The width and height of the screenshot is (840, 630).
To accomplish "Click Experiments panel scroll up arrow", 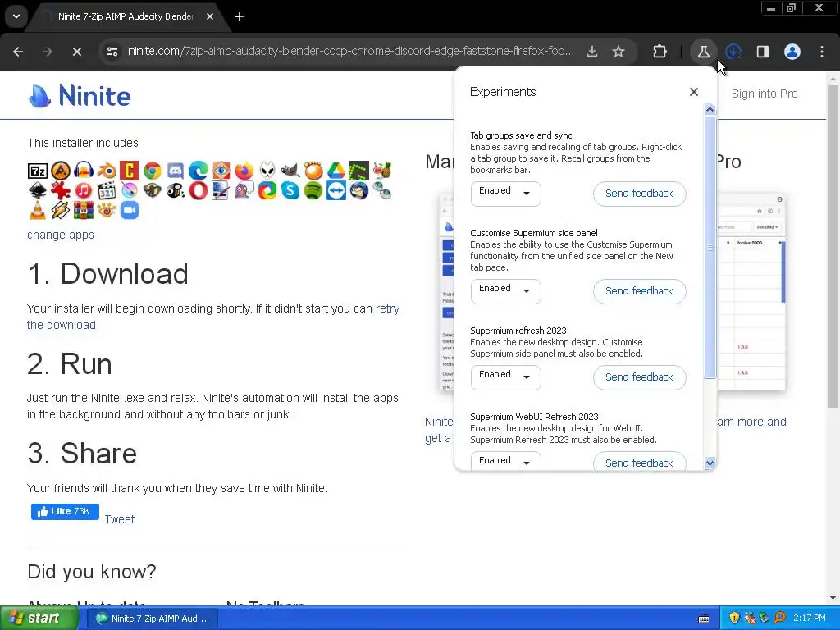I will coord(710,110).
